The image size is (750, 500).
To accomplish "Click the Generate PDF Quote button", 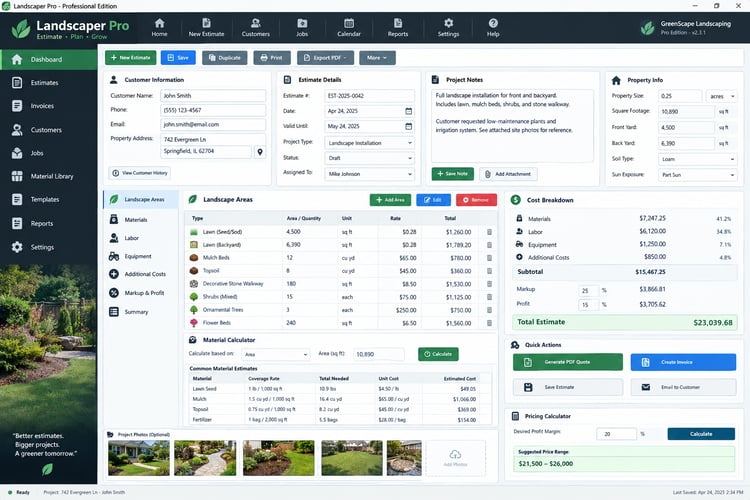I will [568, 362].
